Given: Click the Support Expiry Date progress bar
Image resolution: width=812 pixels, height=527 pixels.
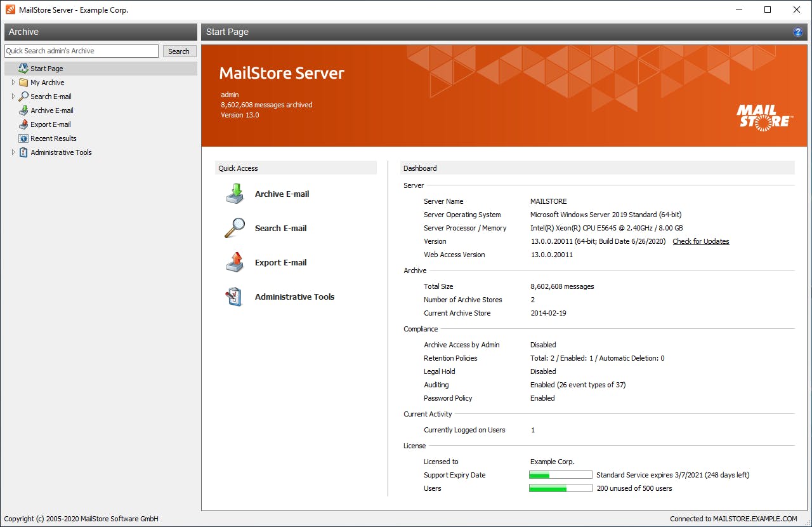Looking at the screenshot, I should 560,474.
